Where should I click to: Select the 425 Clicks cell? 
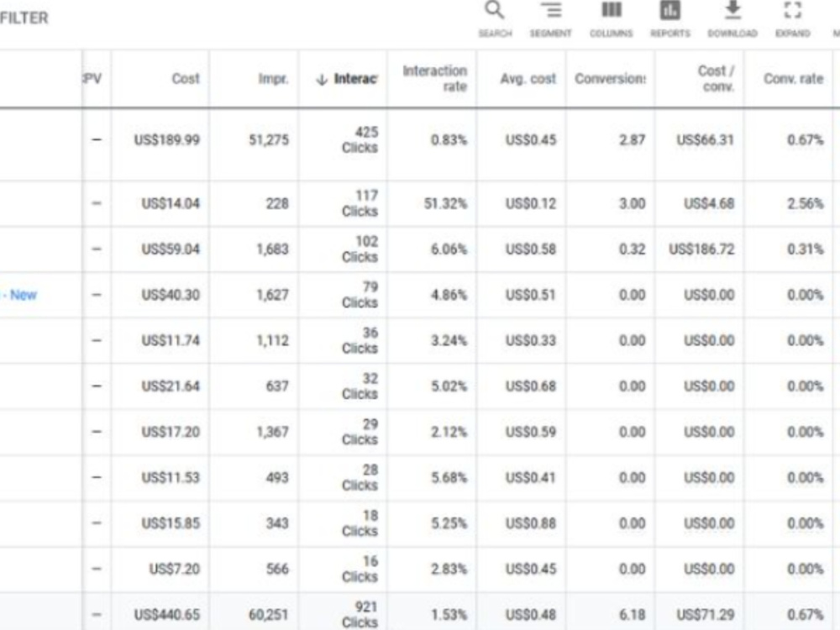click(x=360, y=139)
